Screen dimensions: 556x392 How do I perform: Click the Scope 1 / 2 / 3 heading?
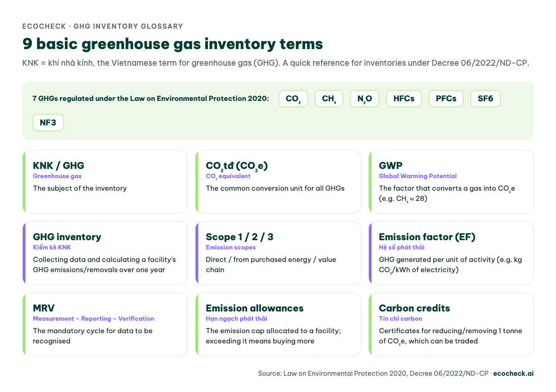click(x=240, y=237)
